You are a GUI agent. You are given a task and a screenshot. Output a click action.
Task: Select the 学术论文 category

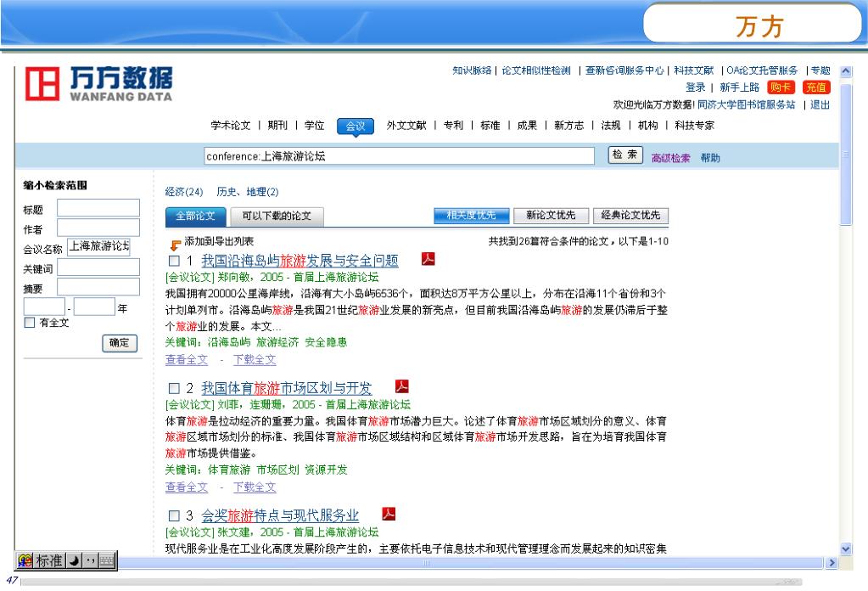click(230, 125)
